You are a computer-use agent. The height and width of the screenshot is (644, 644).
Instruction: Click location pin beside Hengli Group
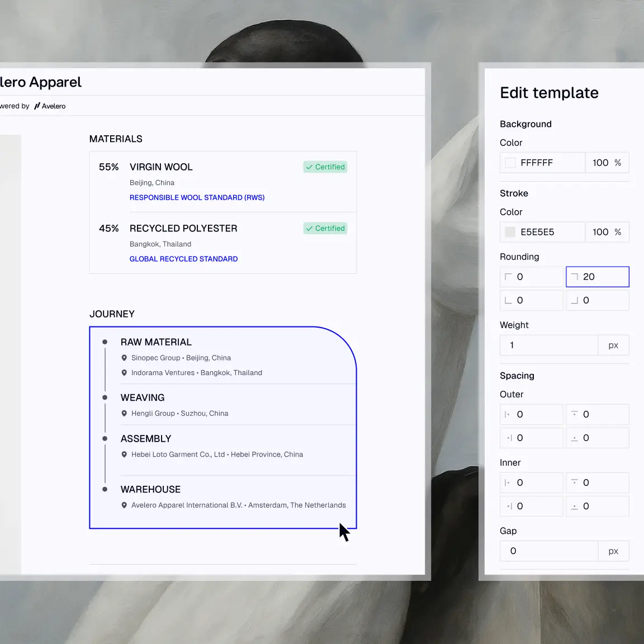124,414
